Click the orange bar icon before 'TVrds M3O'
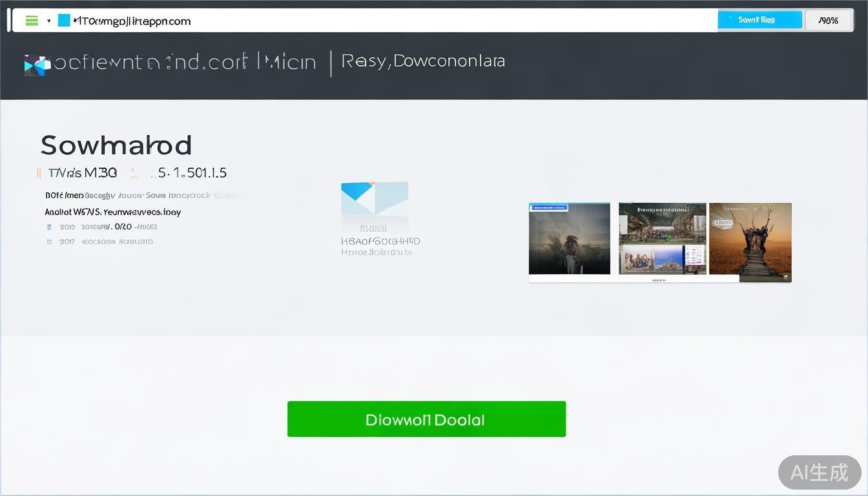Viewport: 868px width, 496px height. (39, 173)
